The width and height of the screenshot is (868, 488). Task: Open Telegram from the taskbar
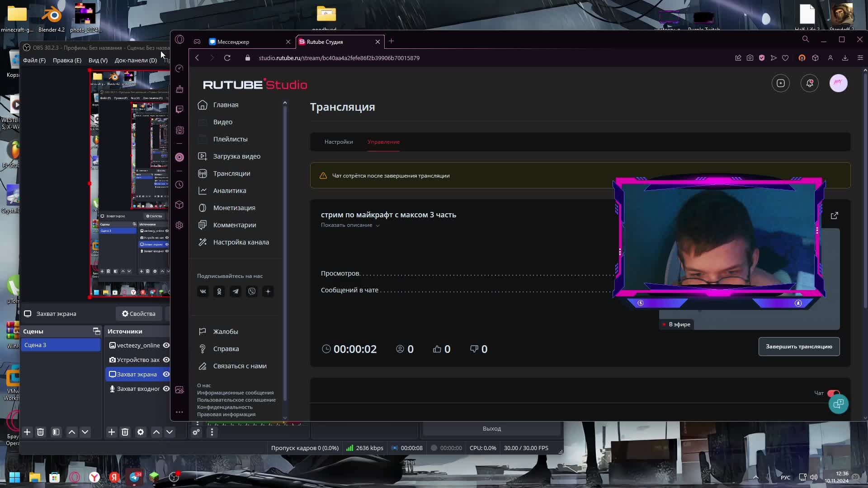click(x=135, y=477)
